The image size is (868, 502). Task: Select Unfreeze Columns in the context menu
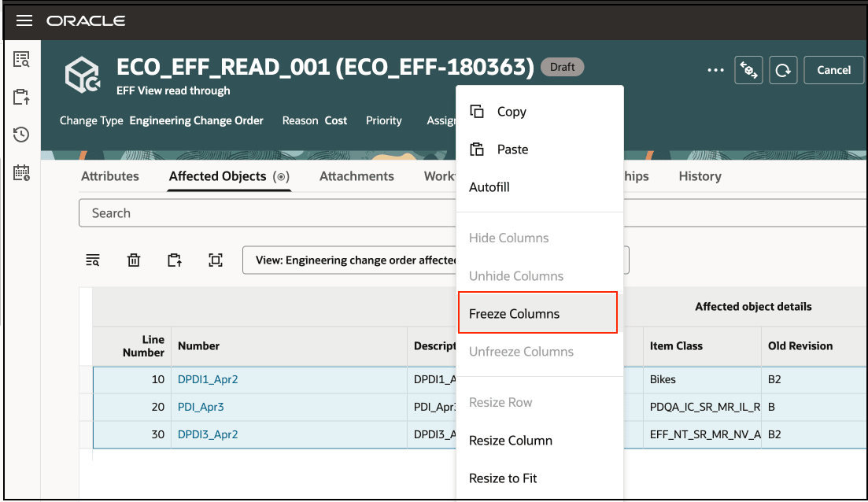click(x=540, y=352)
